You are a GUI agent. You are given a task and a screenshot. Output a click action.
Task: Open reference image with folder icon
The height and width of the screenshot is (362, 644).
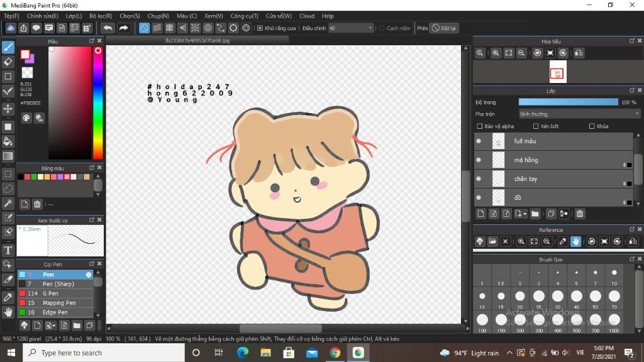point(492,241)
